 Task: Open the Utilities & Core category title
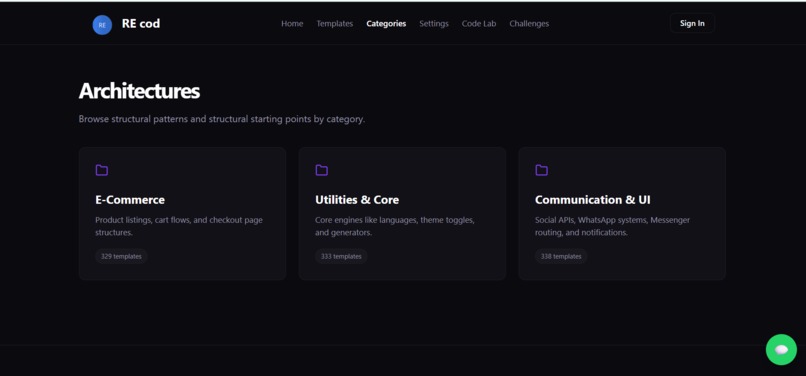pos(357,200)
